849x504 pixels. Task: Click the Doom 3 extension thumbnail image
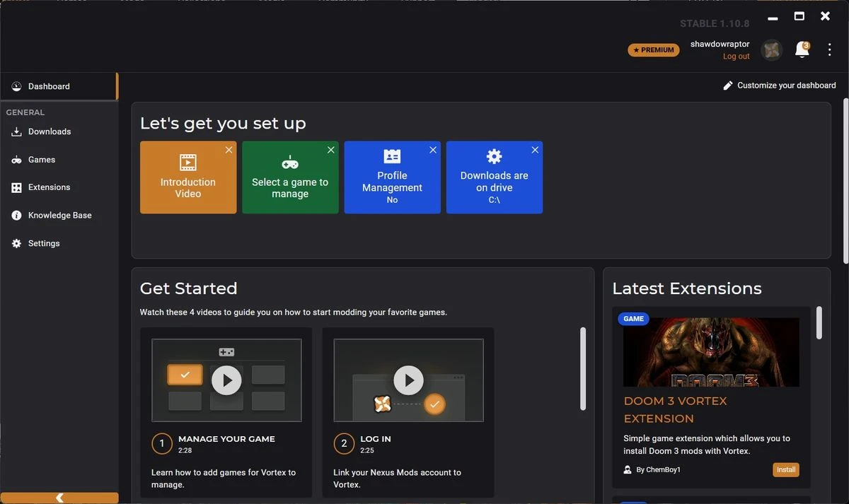tap(711, 352)
